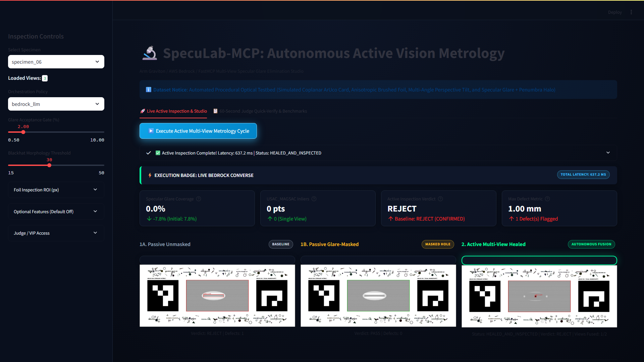This screenshot has width=644, height=362.
Task: Click help icon next to Specular Glare Coverage
Action: [199, 199]
